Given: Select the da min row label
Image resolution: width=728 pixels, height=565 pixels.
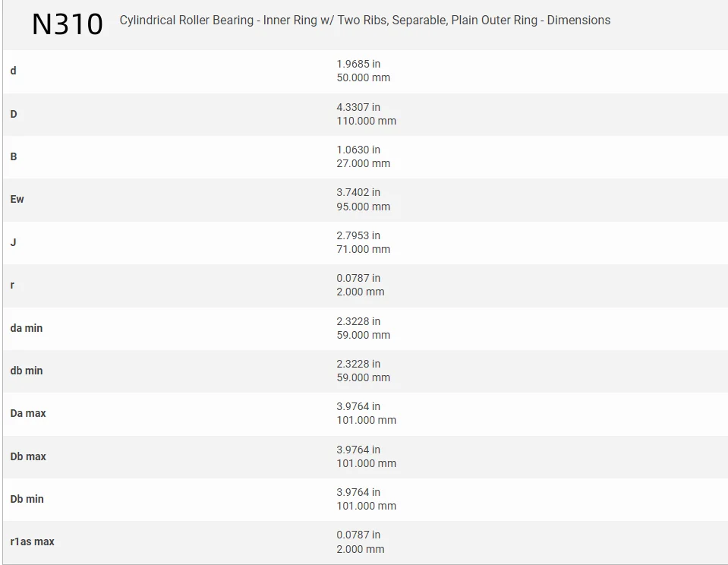Looking at the screenshot, I should (x=27, y=328).
